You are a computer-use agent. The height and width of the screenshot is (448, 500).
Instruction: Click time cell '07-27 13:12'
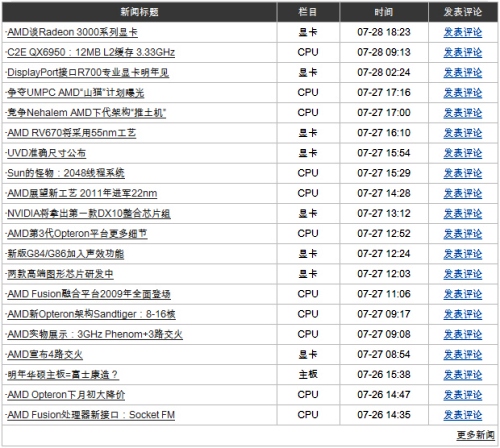click(384, 213)
